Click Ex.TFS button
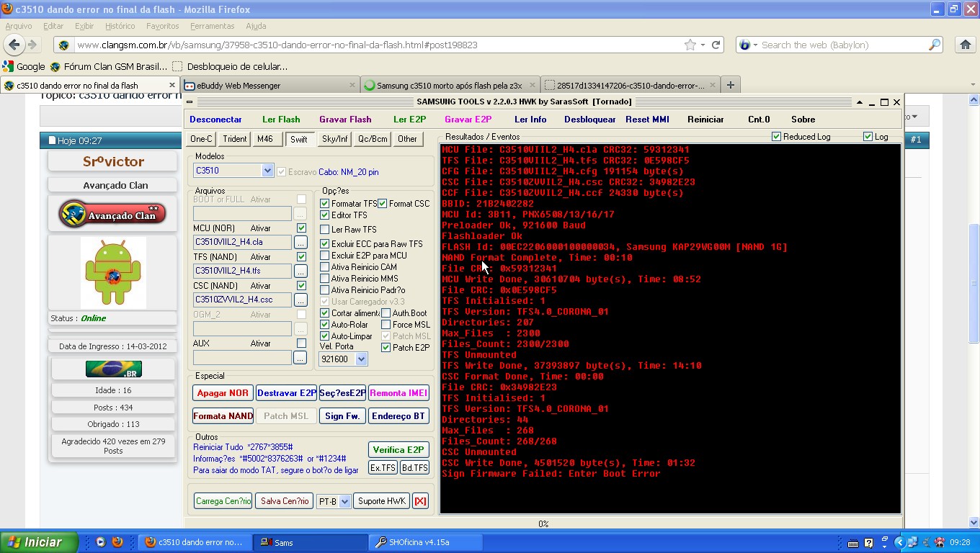980x553 pixels. 383,467
